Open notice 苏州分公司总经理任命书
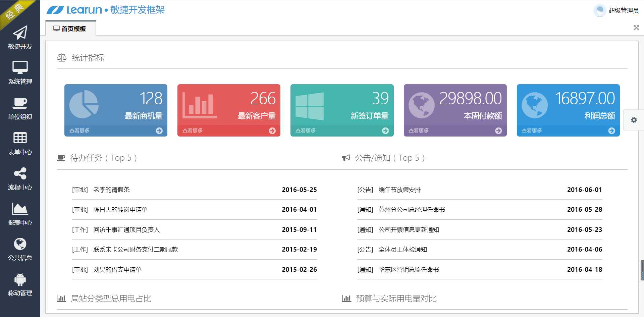The width and height of the screenshot is (644, 317). pos(412,210)
